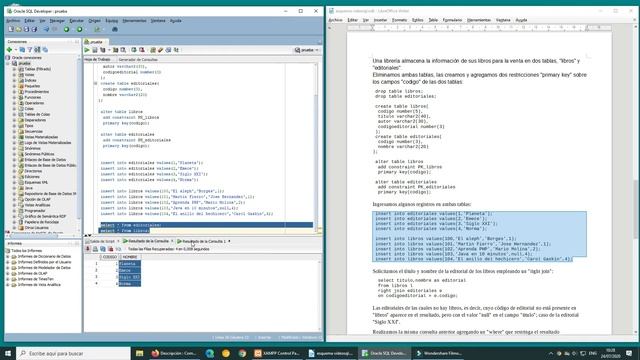Collapse the prueba connection node
640x360 pixels.
point(8,64)
